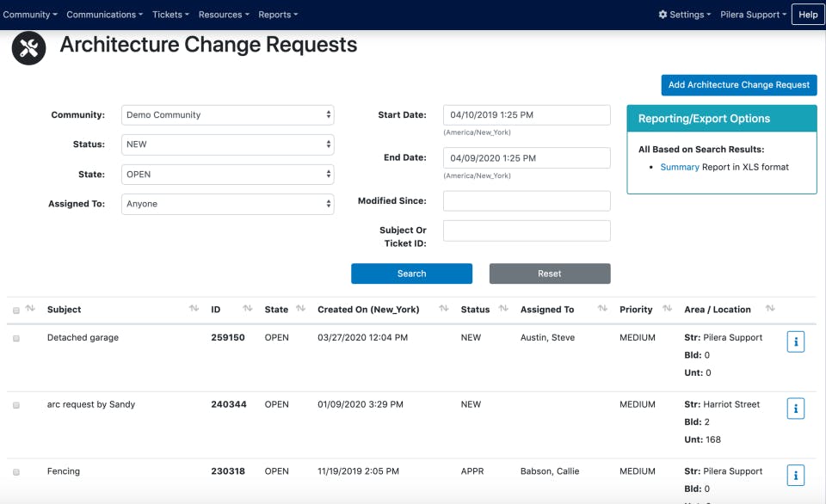
Task: Sort the Status column with its sort icon
Action: pyautogui.click(x=502, y=310)
